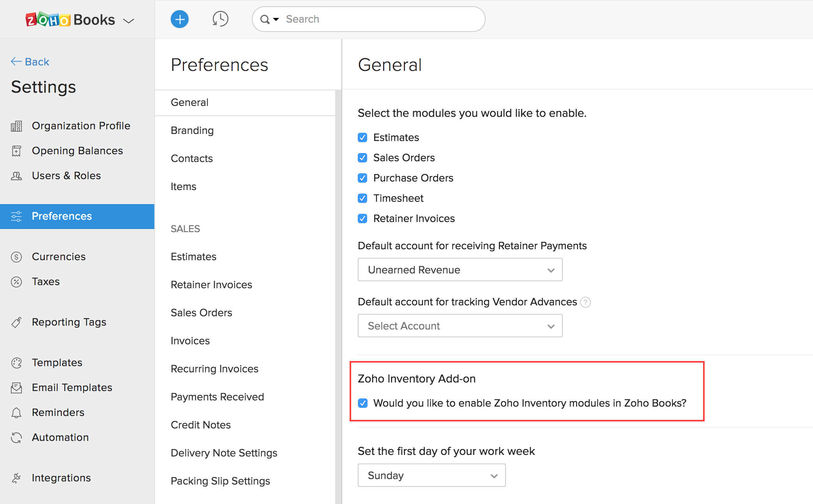Viewport: 813px width, 504px height.
Task: Click the Organization Profile icon
Action: [16, 125]
